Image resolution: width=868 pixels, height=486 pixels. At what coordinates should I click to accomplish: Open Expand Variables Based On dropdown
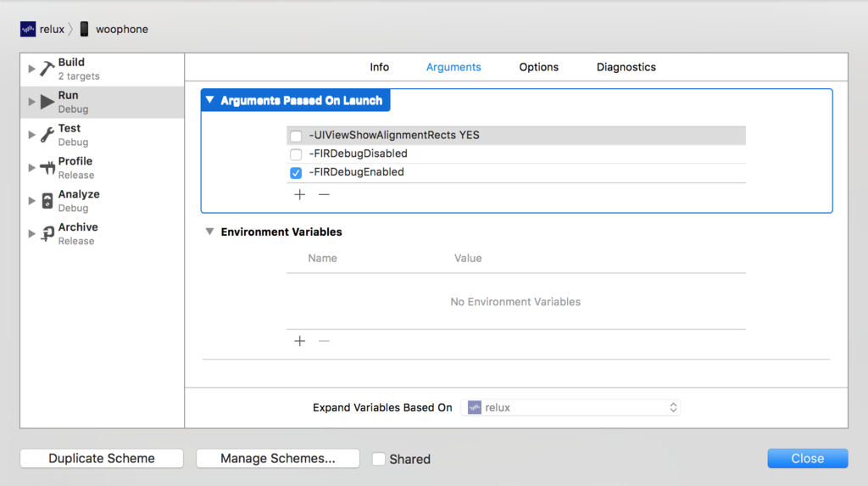(570, 407)
